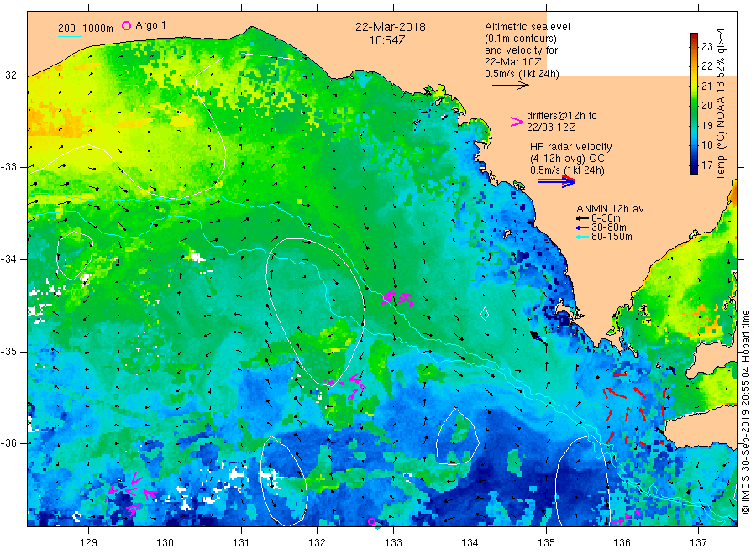This screenshot has height=554, width=756.
Task: Click the 'Altimetric sealevel' heading
Action: (x=528, y=27)
